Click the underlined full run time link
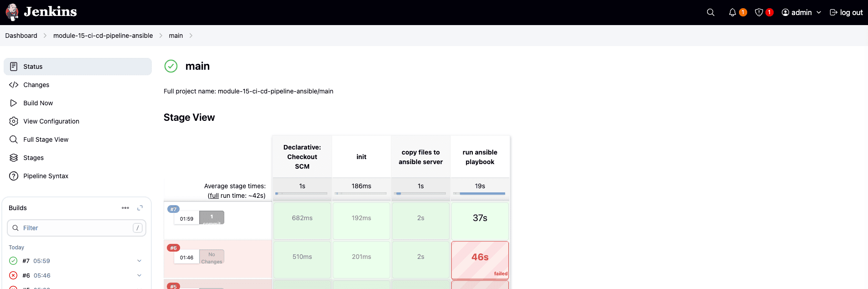Screen dimensions: 868x289 coord(214,196)
